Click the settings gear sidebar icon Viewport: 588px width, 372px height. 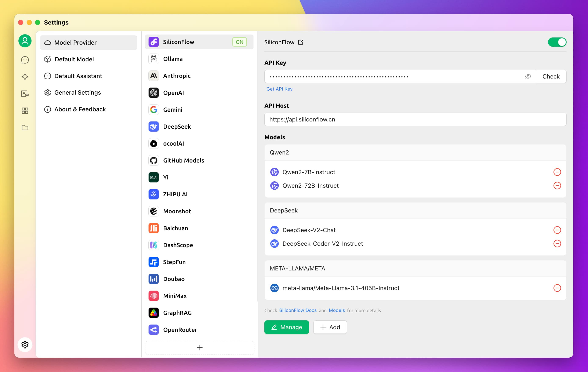click(x=25, y=345)
